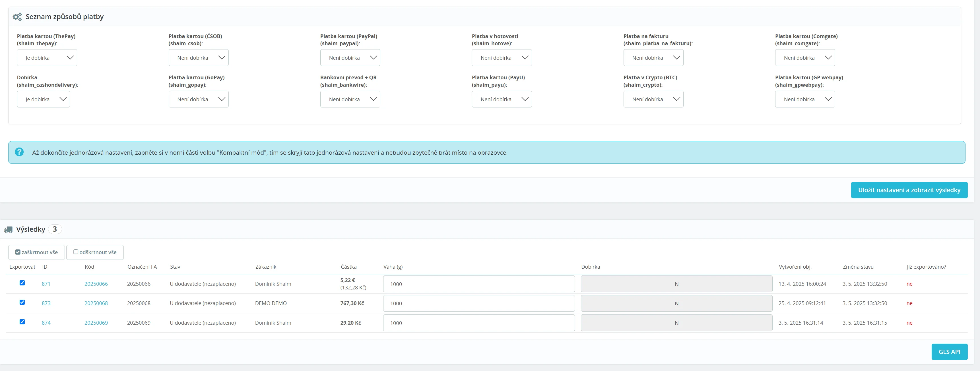The width and height of the screenshot is (980, 371).
Task: Toggle export checkbox for order 873
Action: click(22, 302)
